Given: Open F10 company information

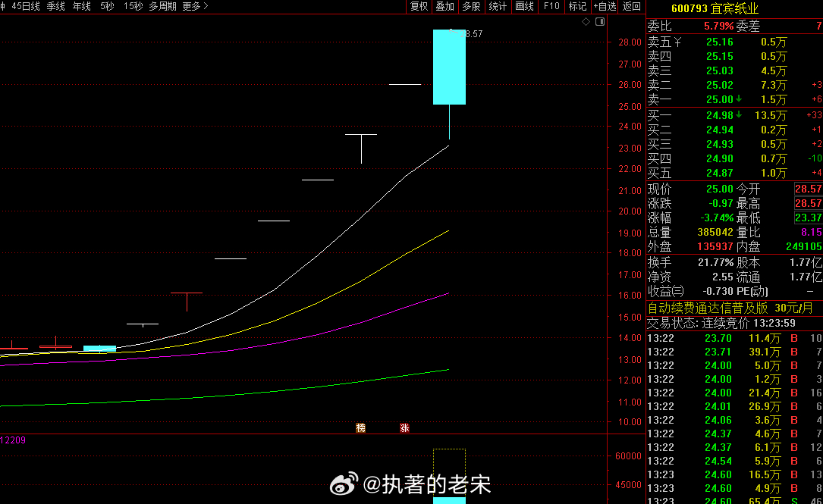Looking at the screenshot, I should coord(551,6).
